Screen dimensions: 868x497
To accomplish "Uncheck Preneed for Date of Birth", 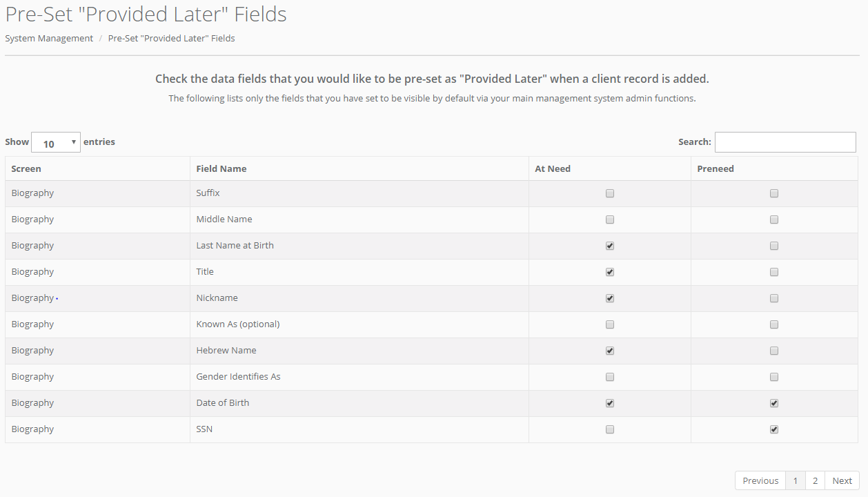I will click(774, 404).
